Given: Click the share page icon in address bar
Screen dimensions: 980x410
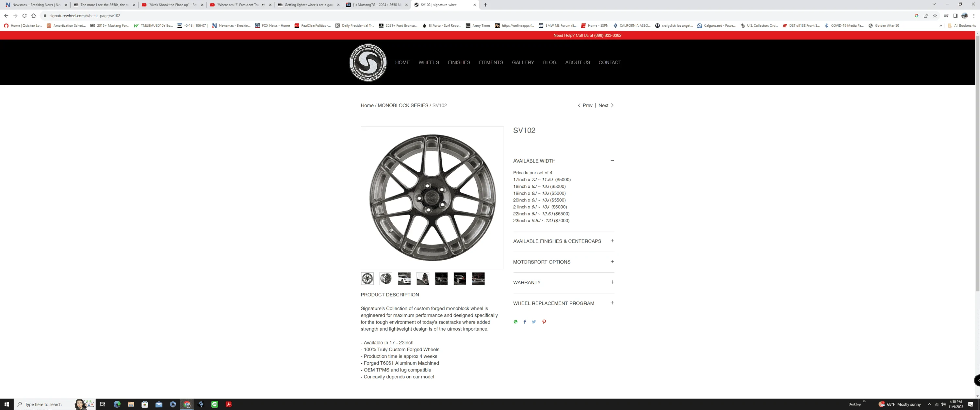Looking at the screenshot, I should coord(925,16).
